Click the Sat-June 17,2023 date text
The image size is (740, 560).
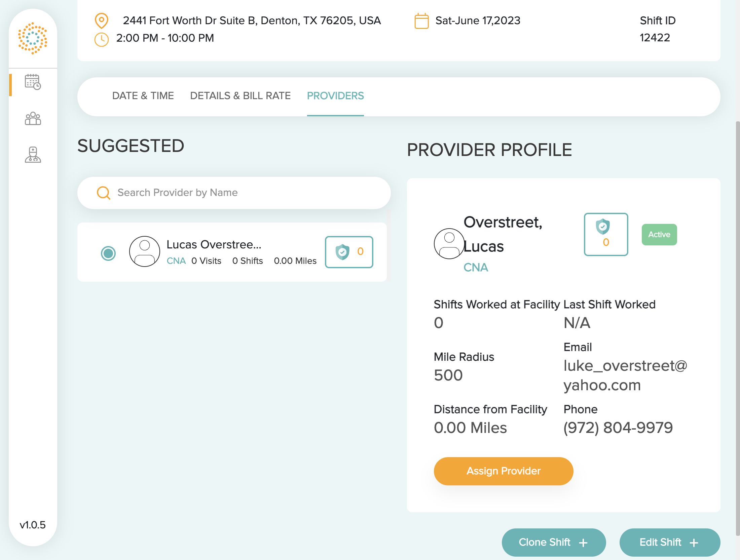point(478,21)
